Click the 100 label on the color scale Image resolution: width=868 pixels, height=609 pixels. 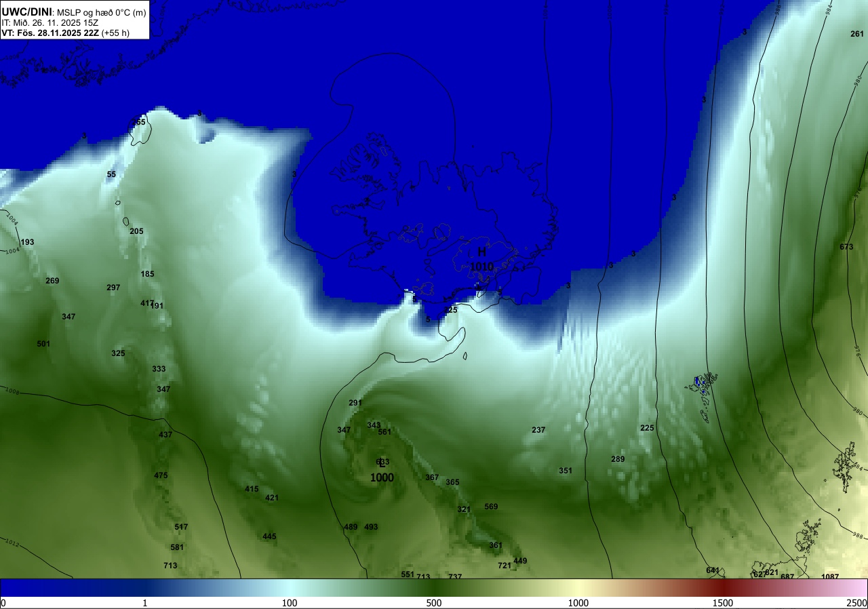click(290, 604)
